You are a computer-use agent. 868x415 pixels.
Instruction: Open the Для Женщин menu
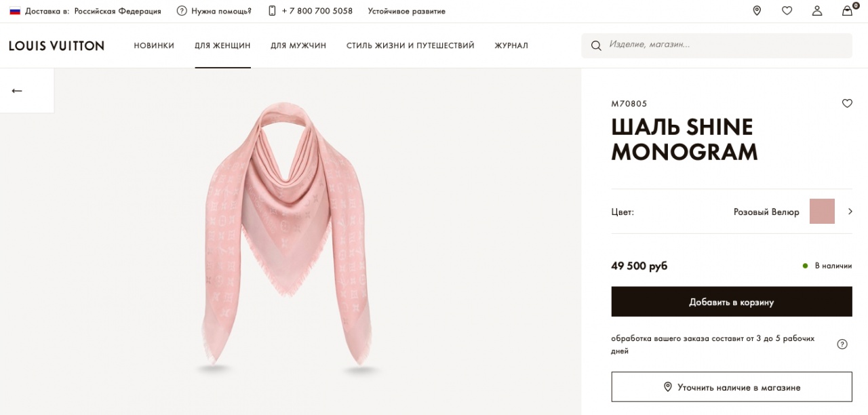(222, 45)
